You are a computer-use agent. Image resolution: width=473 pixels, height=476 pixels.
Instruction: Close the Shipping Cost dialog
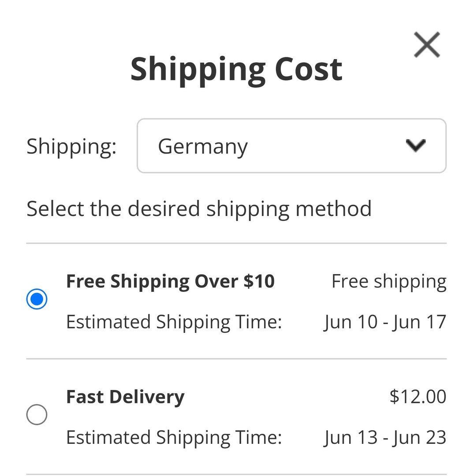[x=427, y=45]
